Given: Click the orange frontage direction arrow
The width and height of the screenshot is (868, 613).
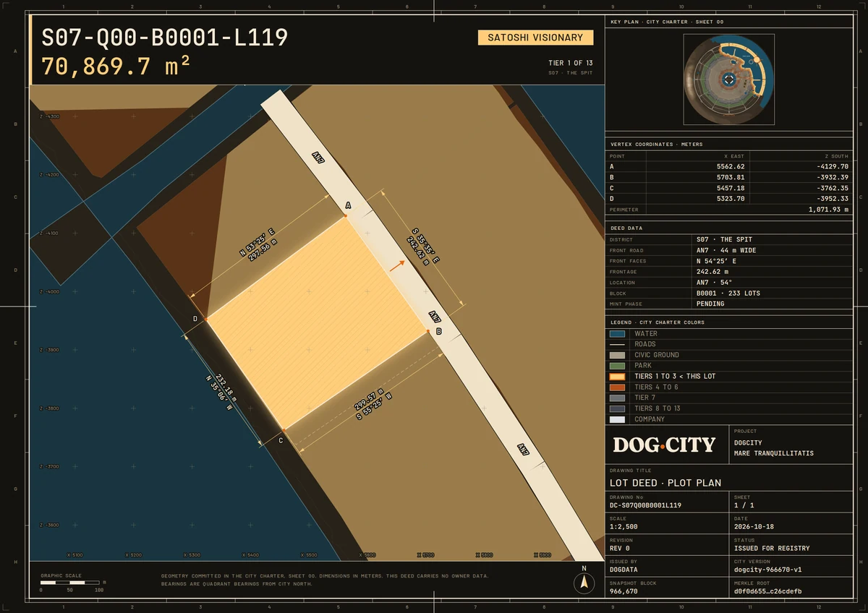Looking at the screenshot, I should pyautogui.click(x=396, y=265).
